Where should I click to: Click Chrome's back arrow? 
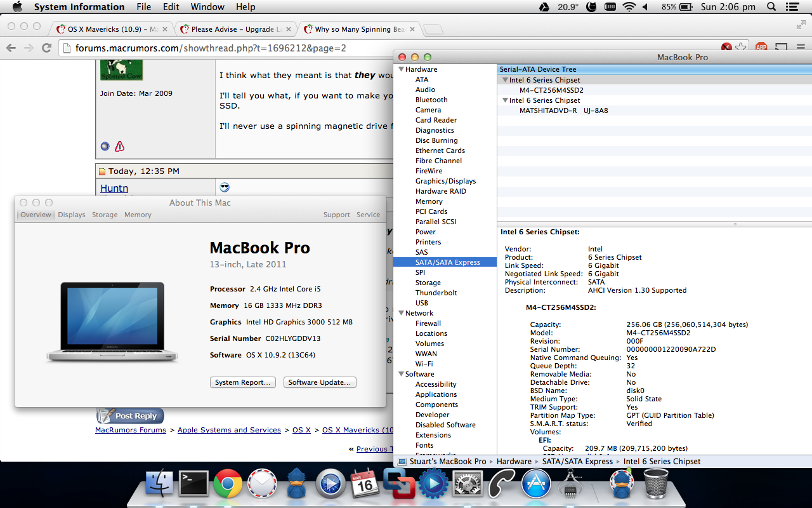11,48
